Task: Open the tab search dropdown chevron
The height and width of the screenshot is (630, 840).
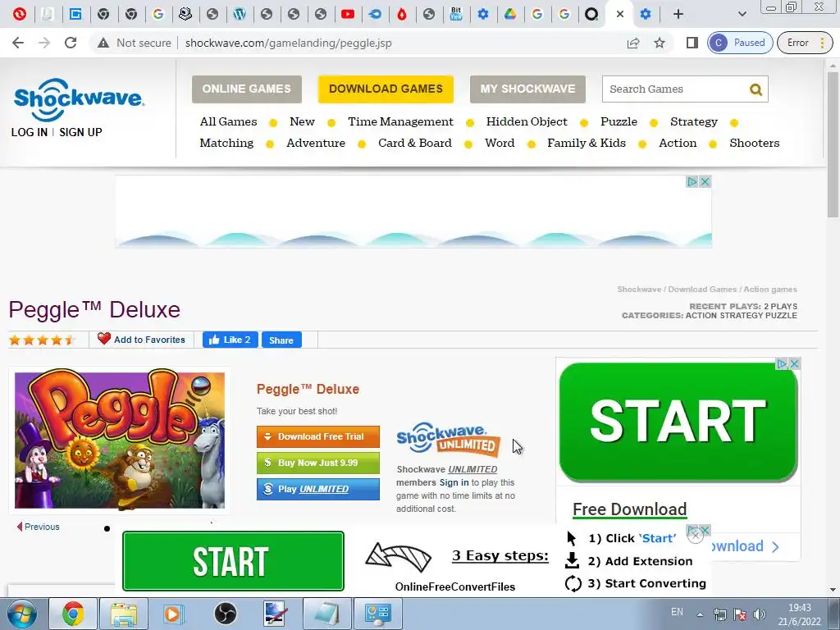Action: 742,14
